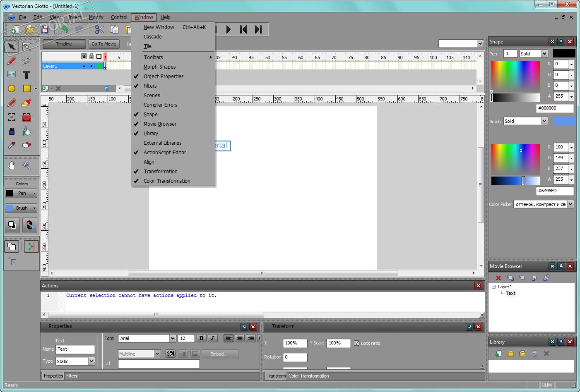Viewport: 580px width, 392px height.
Task: Jump to the last frame
Action: pyautogui.click(x=258, y=29)
